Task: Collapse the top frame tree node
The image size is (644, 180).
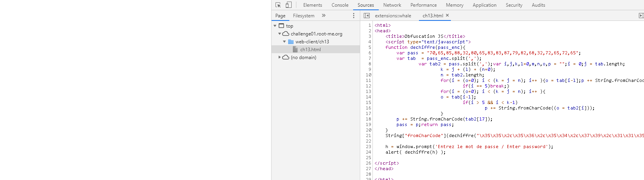Action: tap(275, 26)
